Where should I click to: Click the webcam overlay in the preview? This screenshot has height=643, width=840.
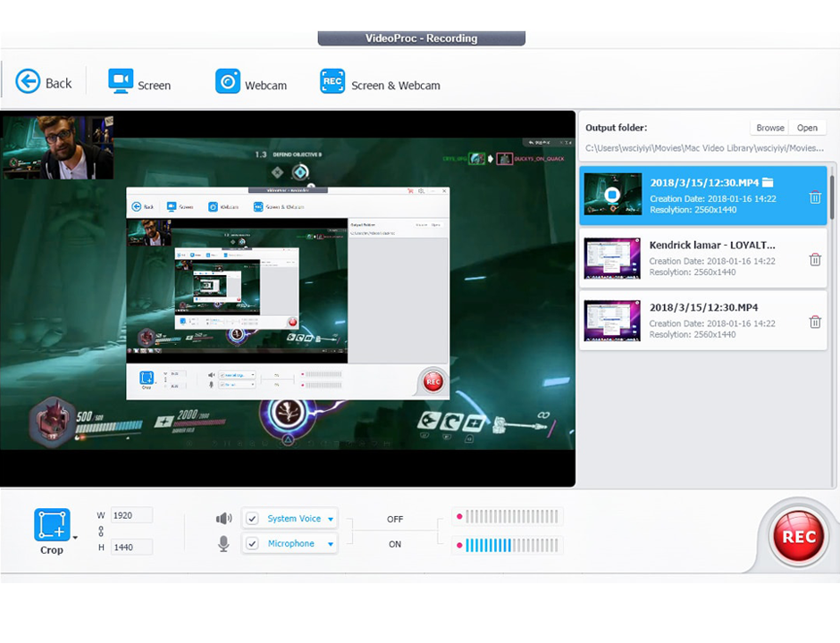pos(58,147)
